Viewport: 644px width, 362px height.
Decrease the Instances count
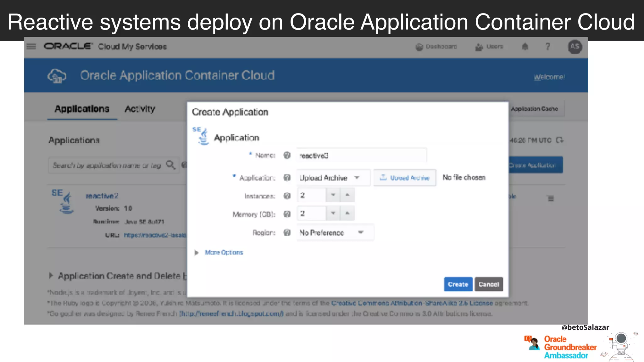point(333,195)
